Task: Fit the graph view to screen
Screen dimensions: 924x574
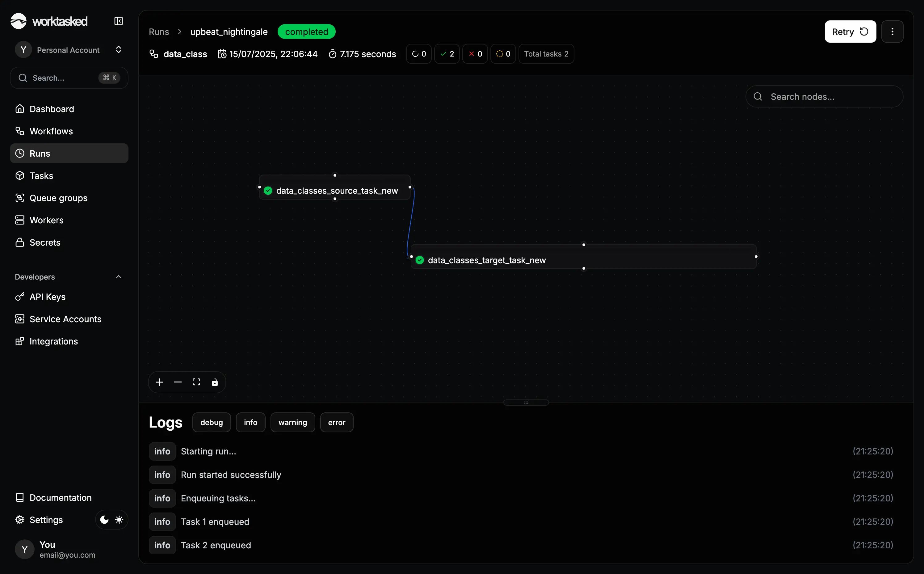Action: [196, 382]
